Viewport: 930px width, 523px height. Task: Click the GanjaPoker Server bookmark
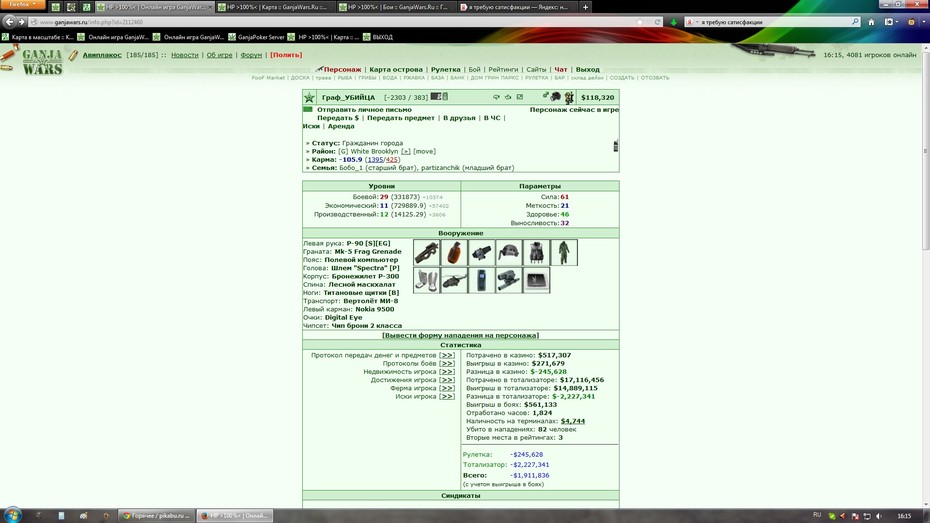(256, 37)
